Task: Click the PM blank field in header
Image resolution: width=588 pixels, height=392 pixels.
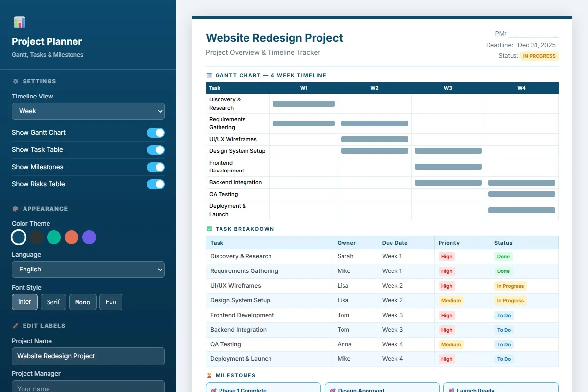Action: tap(533, 33)
